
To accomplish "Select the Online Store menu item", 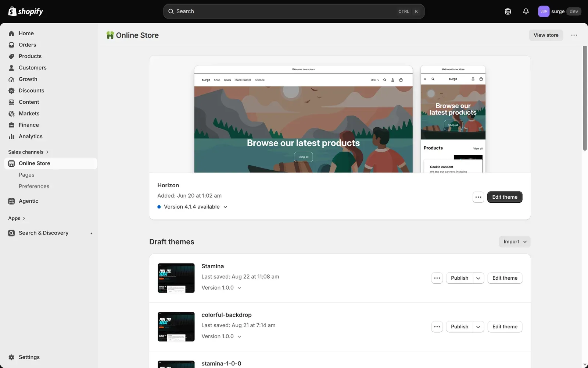I will [x=51, y=163].
